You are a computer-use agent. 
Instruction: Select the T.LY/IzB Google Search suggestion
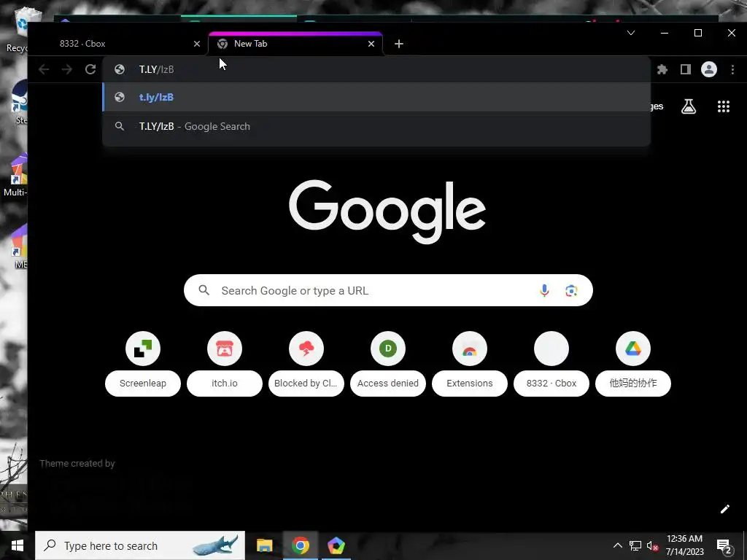pyautogui.click(x=376, y=126)
